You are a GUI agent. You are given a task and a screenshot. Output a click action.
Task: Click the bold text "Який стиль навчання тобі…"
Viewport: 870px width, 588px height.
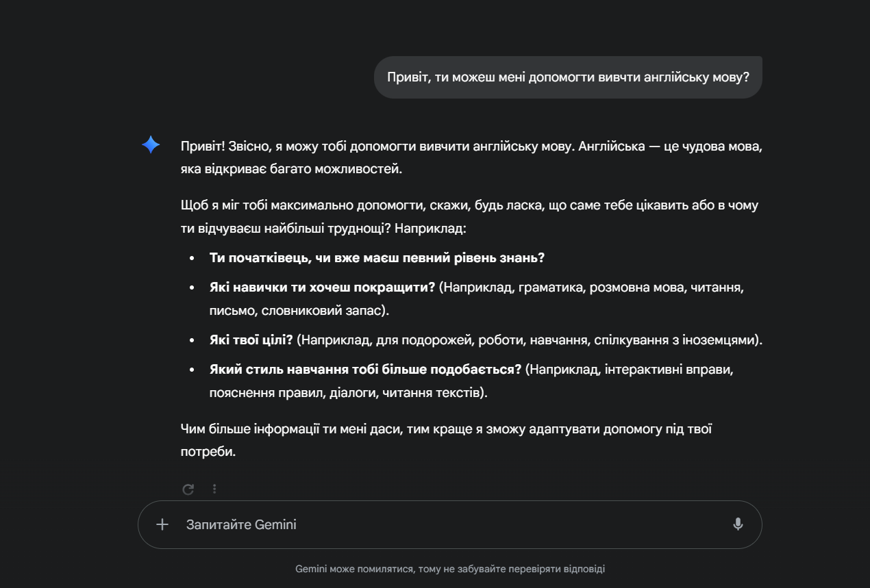click(x=366, y=370)
